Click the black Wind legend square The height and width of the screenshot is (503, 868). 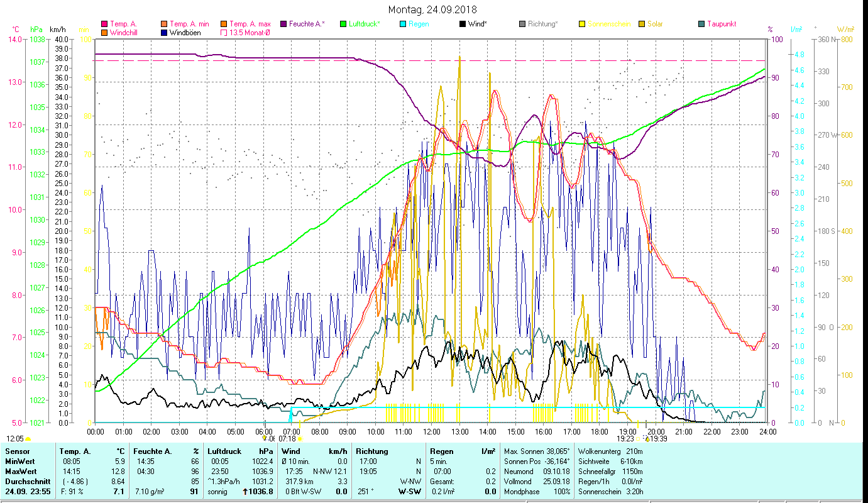pos(463,24)
